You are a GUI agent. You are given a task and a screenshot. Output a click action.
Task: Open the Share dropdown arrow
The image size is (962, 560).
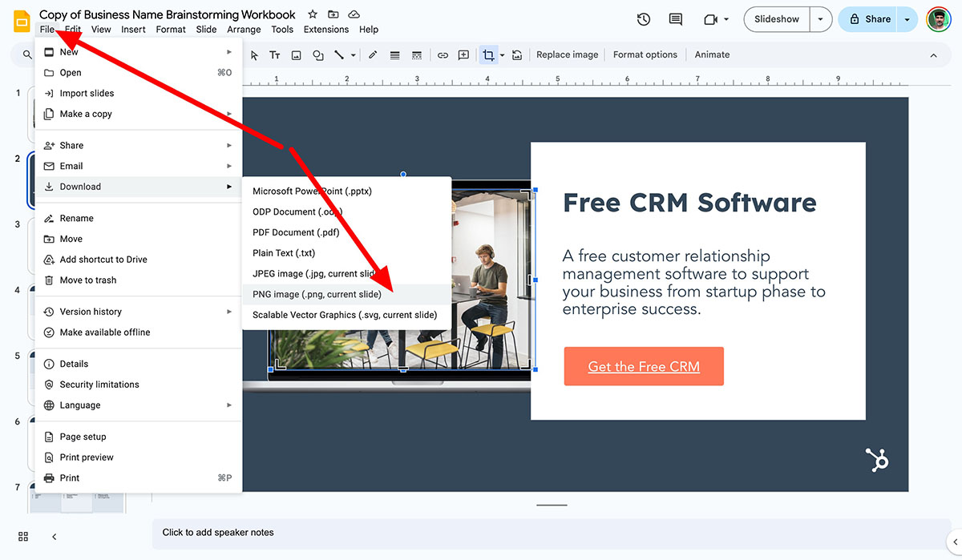[907, 18]
